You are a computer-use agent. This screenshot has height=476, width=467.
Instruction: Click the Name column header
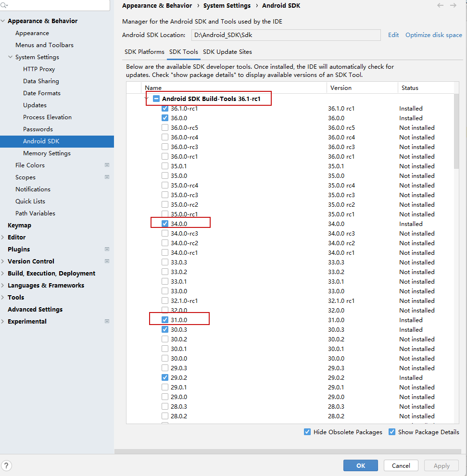(234, 88)
